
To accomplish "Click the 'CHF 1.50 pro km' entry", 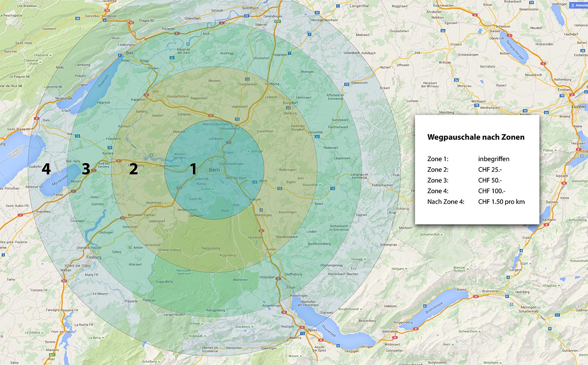I will coord(501,202).
